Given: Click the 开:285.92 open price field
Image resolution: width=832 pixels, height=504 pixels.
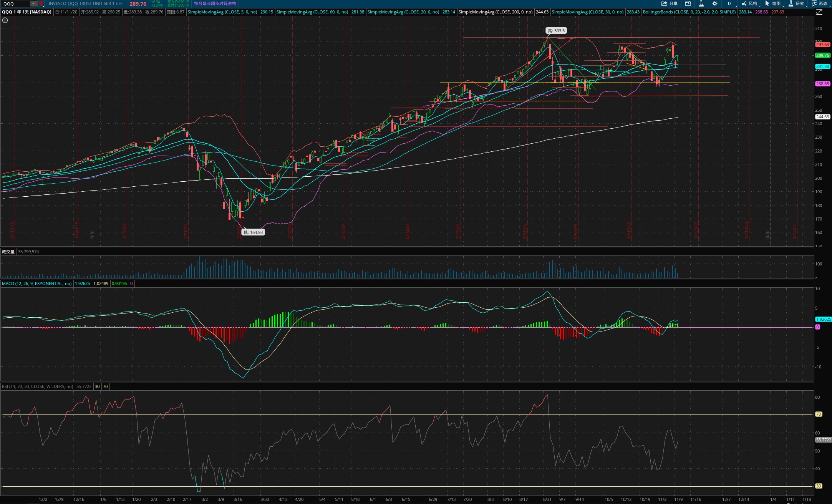Looking at the screenshot, I should point(89,12).
